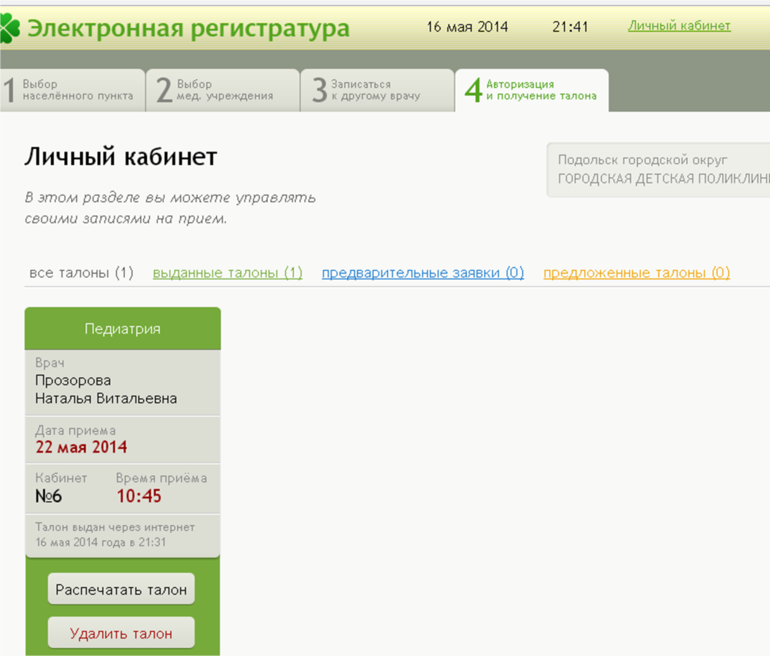Click the green clover logo icon

(x=9, y=28)
